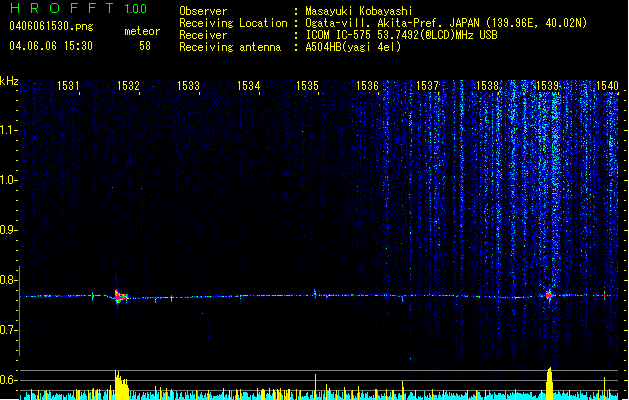The image size is (629, 400).
Task: Click the 'Receiver' field label
Action: click(203, 35)
